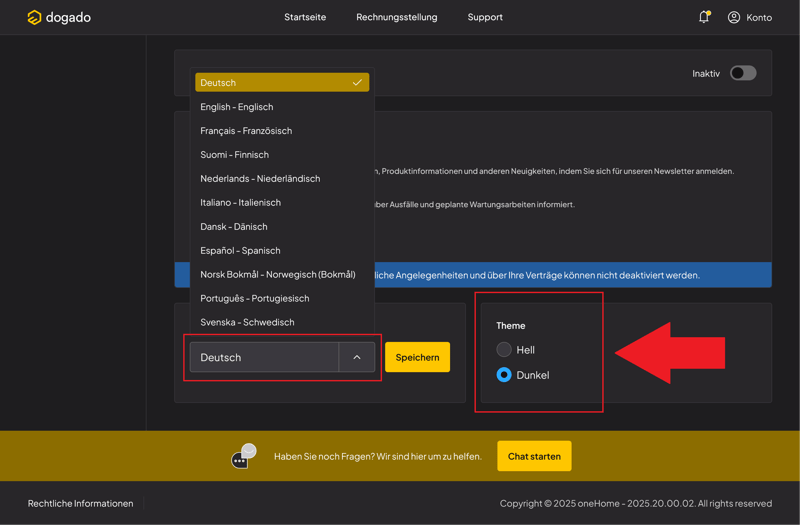Open the Rechtliche Informationen link
The width and height of the screenshot is (800, 525).
click(80, 503)
